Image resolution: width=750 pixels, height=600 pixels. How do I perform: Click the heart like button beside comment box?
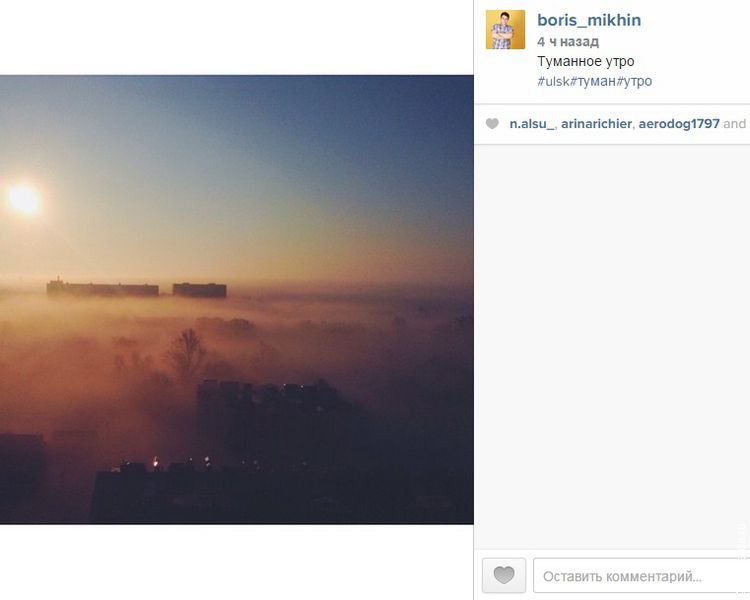click(504, 575)
